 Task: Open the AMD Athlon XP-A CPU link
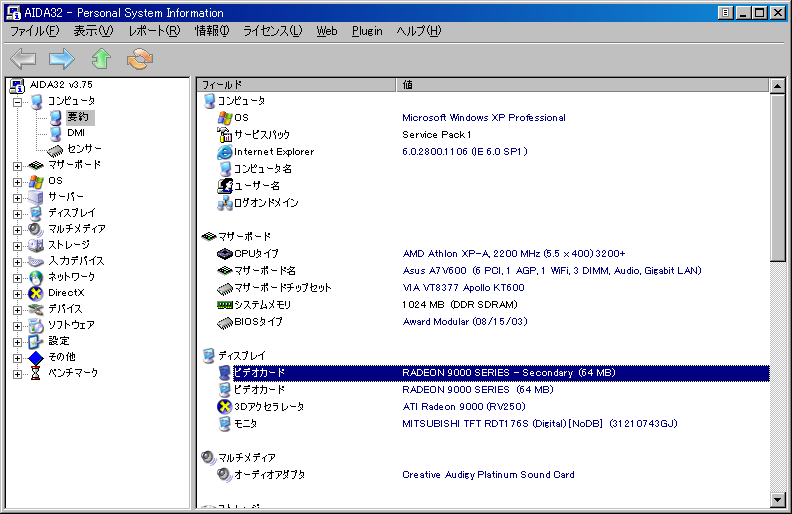pos(514,253)
